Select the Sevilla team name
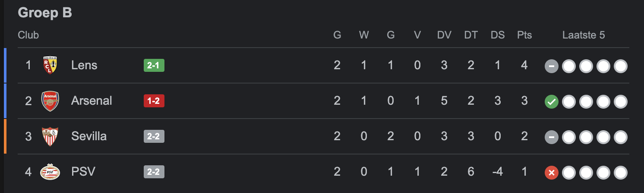The width and height of the screenshot is (644, 193). [x=89, y=136]
